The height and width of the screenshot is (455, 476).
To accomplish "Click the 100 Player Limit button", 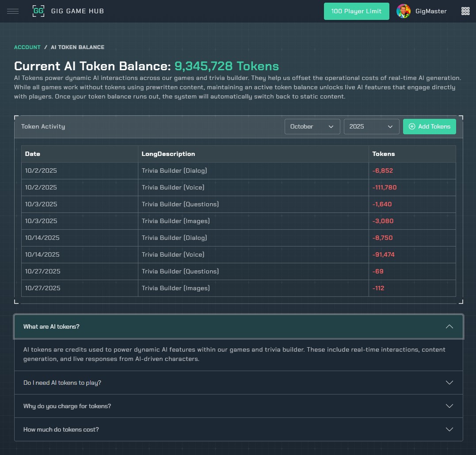I will coord(356,11).
